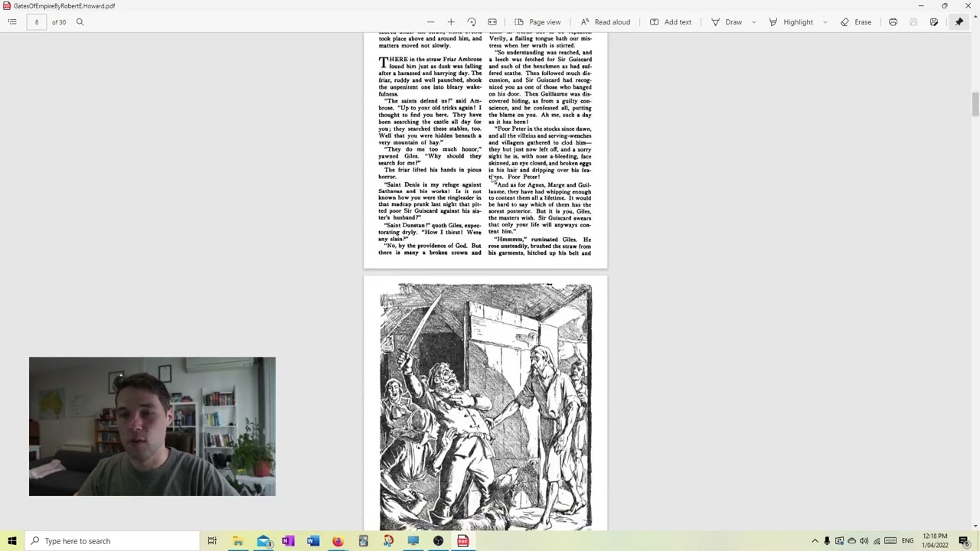Open Firefox from the taskbar
The height and width of the screenshot is (551, 980).
[338, 541]
